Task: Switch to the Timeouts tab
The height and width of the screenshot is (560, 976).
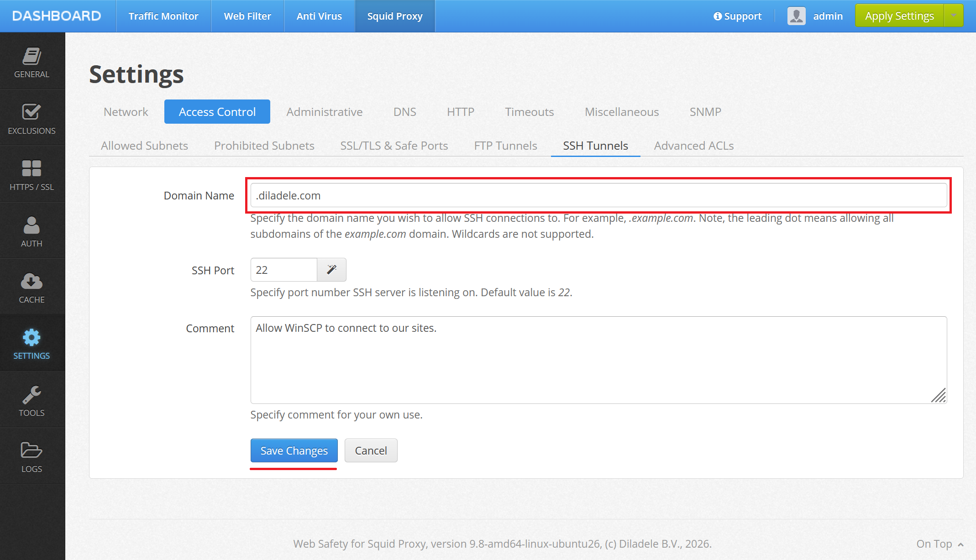Action: point(530,112)
